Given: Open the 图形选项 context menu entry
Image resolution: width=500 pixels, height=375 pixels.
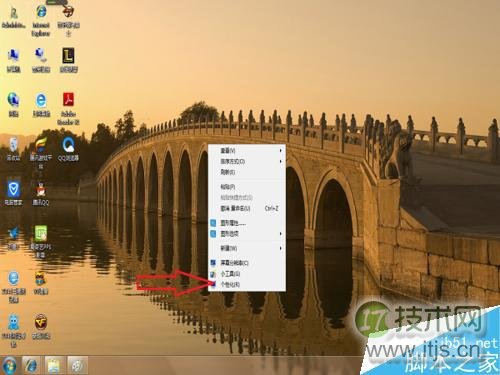Looking at the screenshot, I should click(x=247, y=234).
